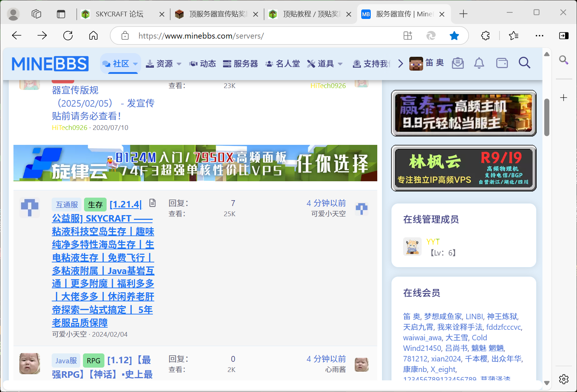
Task: Click the browser profile avatar icon
Action: pyautogui.click(x=13, y=14)
